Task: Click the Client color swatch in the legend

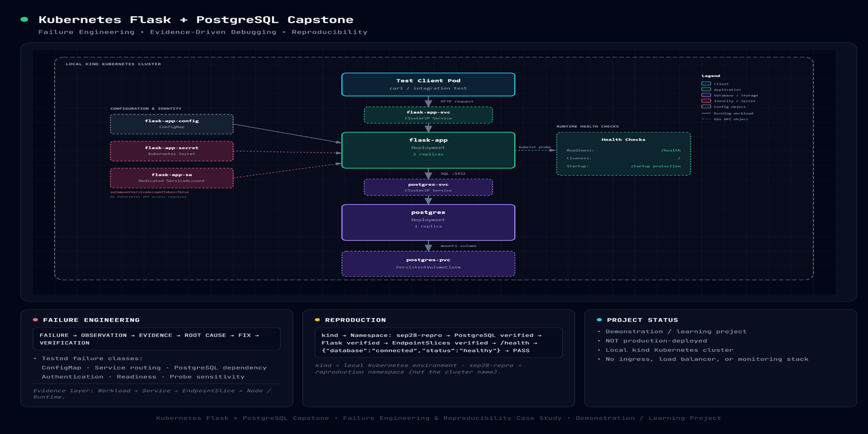Action: [x=706, y=84]
